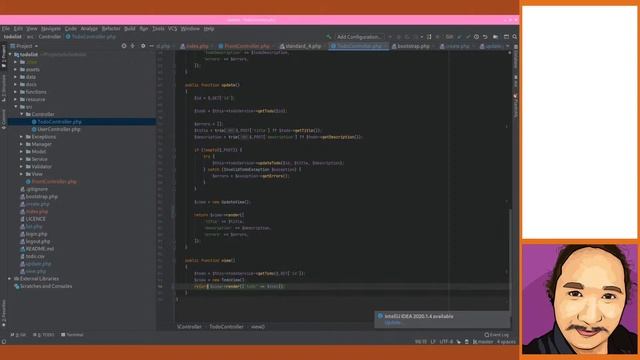
Task: Open the Window menu
Action: point(190,29)
